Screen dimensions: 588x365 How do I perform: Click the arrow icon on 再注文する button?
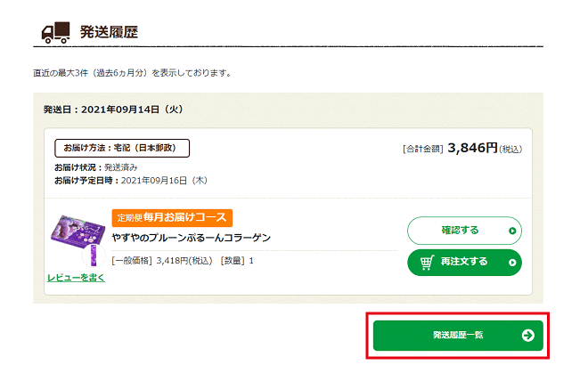[511, 263]
